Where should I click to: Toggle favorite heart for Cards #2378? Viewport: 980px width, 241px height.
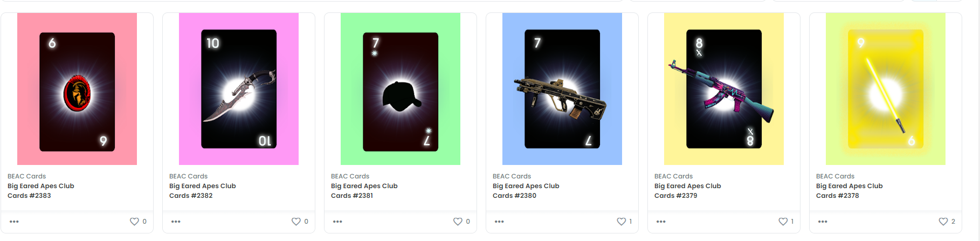click(943, 222)
